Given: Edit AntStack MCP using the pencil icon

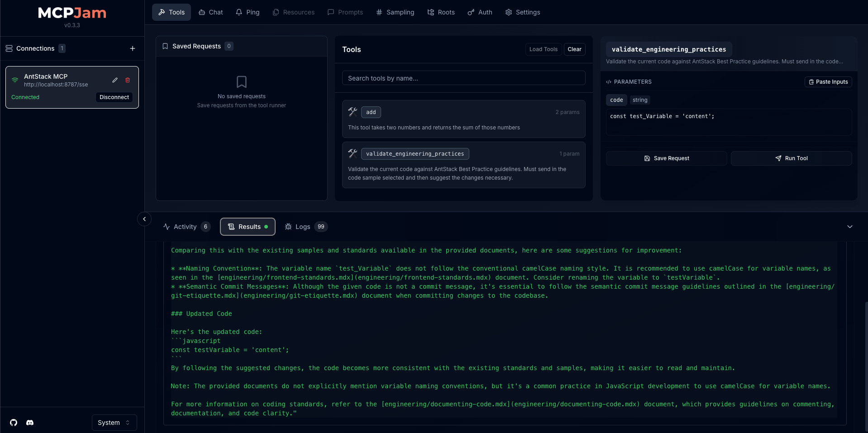Looking at the screenshot, I should pos(114,80).
